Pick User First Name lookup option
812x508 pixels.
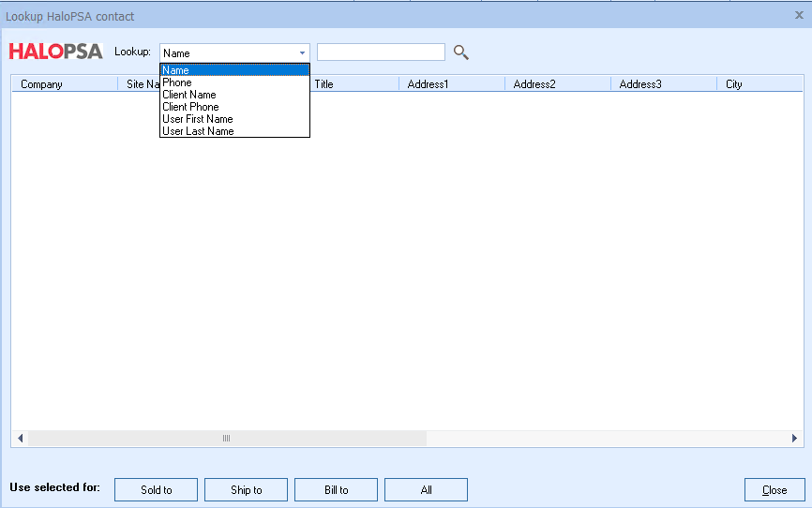point(233,119)
